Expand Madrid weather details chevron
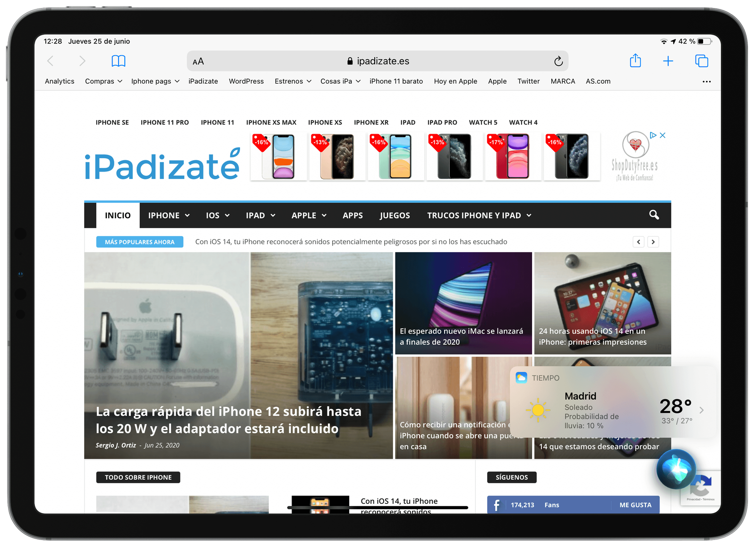This screenshot has height=548, width=756. [x=702, y=410]
